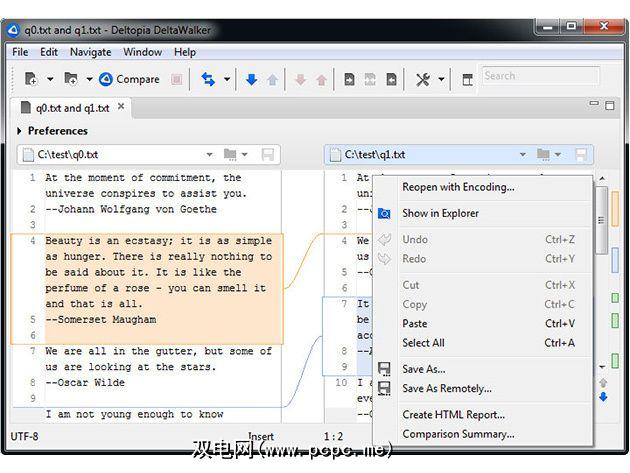Open the Navigate menu
The image size is (630, 473).
click(x=90, y=52)
